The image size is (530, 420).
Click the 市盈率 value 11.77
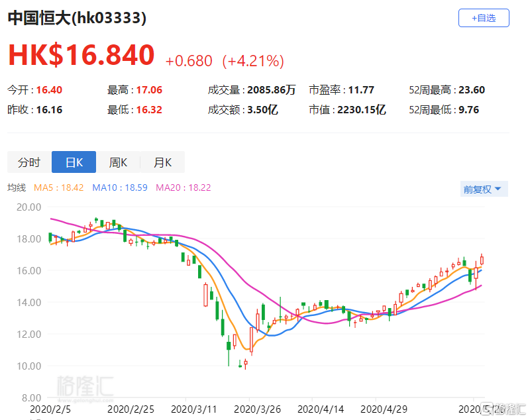click(x=361, y=90)
